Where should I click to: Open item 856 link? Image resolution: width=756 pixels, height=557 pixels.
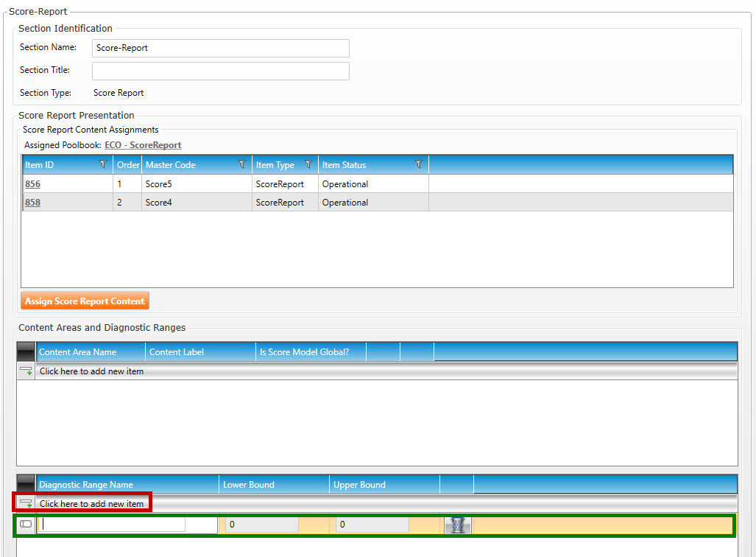tap(32, 184)
